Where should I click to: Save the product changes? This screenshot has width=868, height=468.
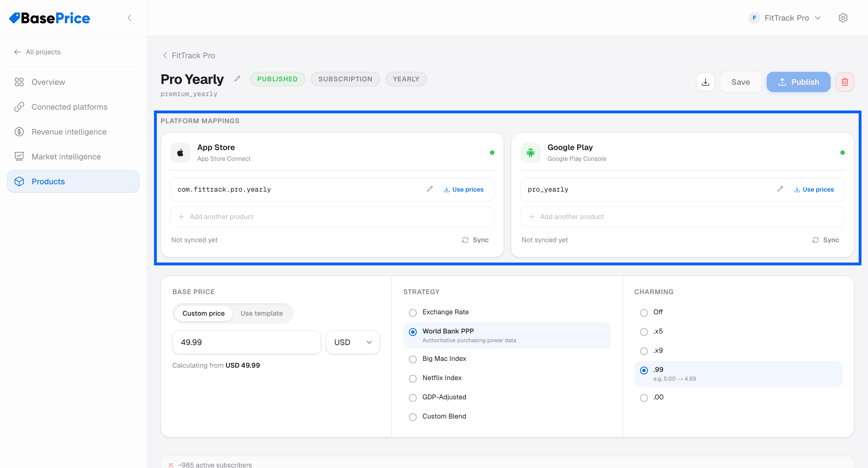coord(741,82)
